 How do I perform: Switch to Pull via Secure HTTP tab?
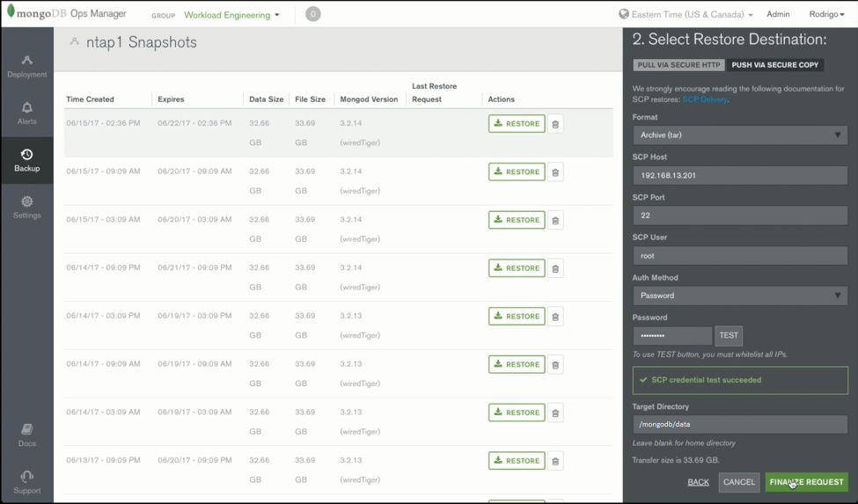678,65
